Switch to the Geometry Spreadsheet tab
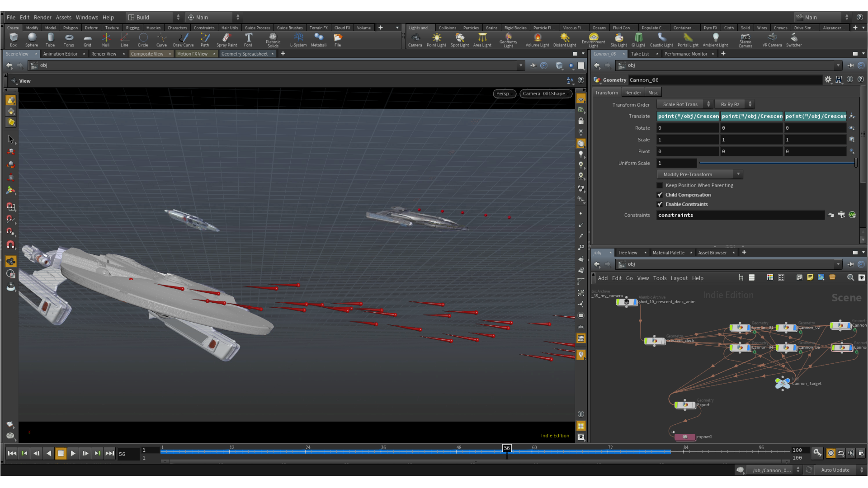This screenshot has height=488, width=868. tap(244, 54)
